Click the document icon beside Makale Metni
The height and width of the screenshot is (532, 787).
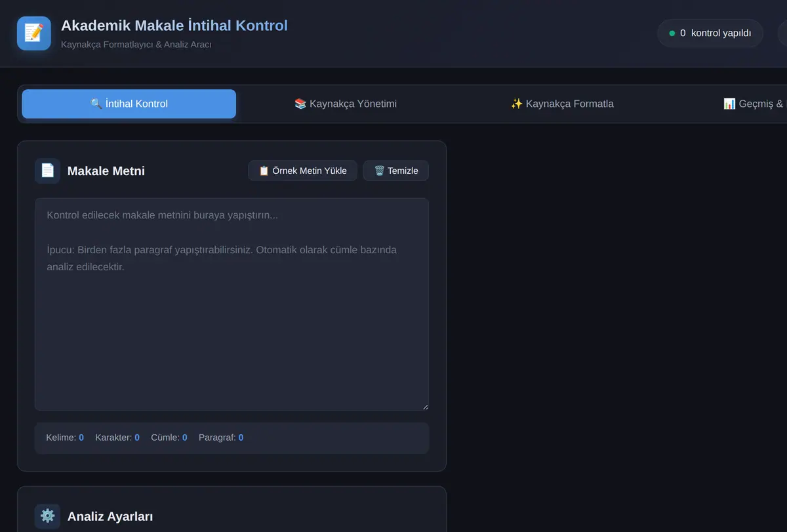[x=47, y=171]
